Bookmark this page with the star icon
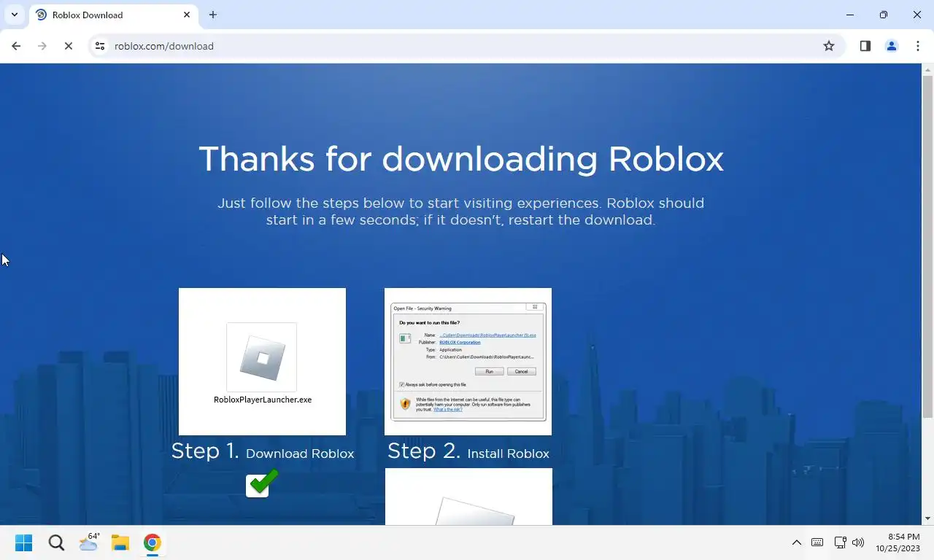 coord(829,46)
